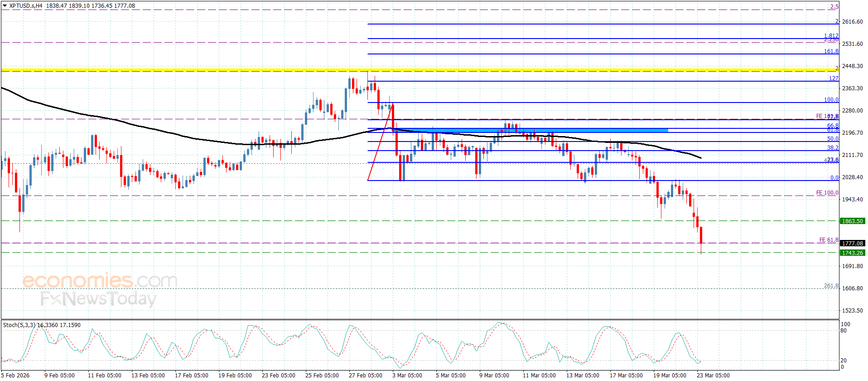The height and width of the screenshot is (381, 868).
Task: Click the 50.0 Fibonacci retracement label
Action: click(833, 139)
